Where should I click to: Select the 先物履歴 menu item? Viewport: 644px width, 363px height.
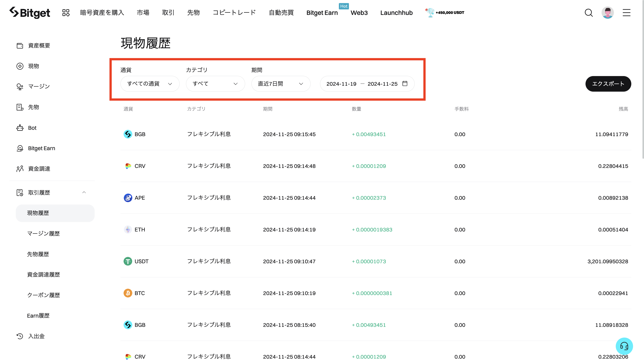38,254
